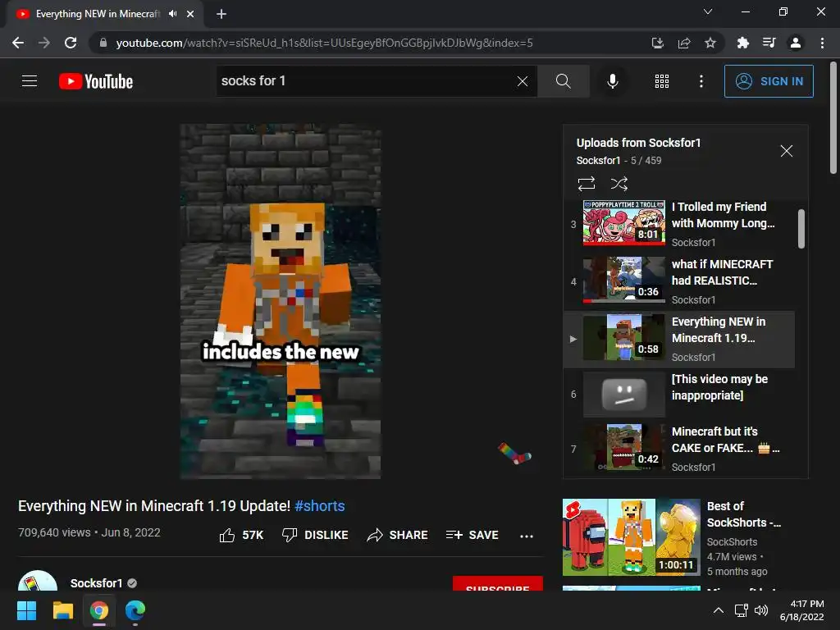
Task: SAVE the video to a playlist
Action: [x=472, y=535]
